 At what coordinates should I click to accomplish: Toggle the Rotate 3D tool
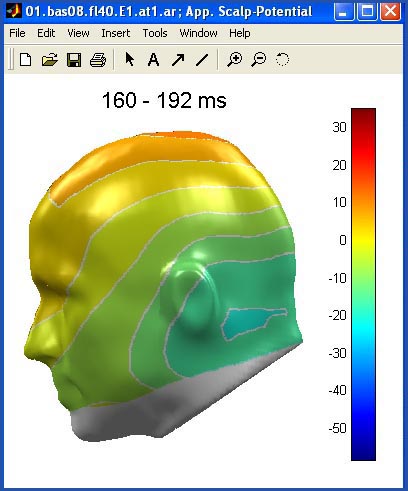pos(282,60)
